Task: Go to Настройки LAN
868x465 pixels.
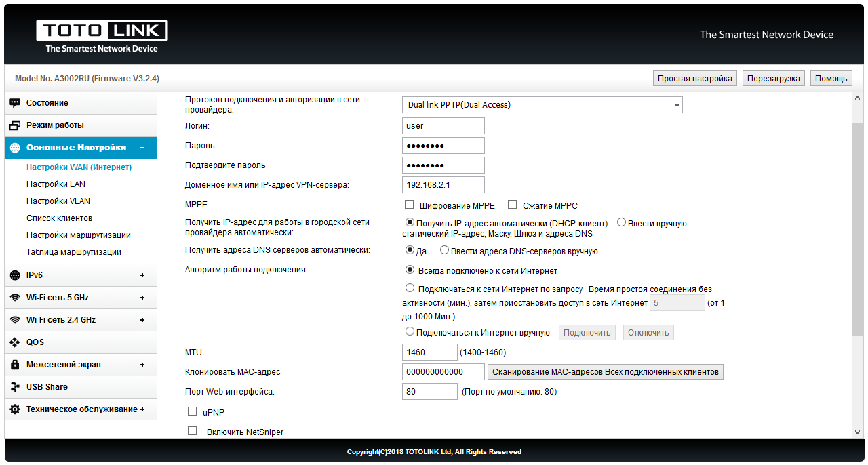Action: [x=56, y=184]
